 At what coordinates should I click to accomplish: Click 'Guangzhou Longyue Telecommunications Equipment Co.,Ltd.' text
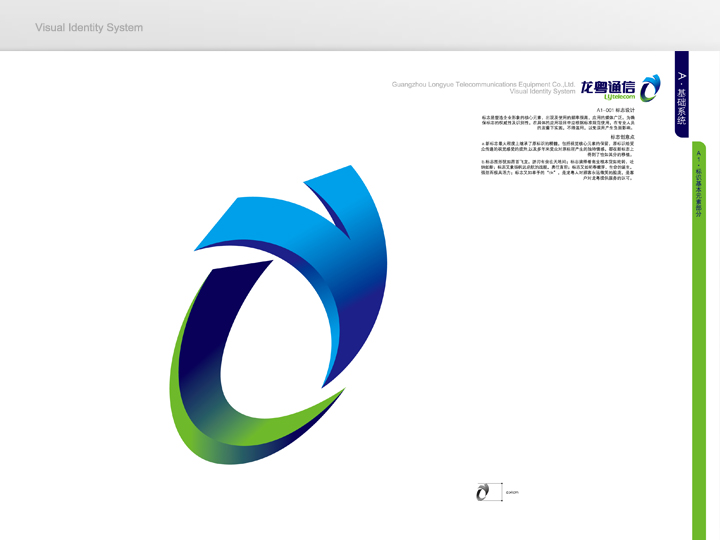(483, 84)
